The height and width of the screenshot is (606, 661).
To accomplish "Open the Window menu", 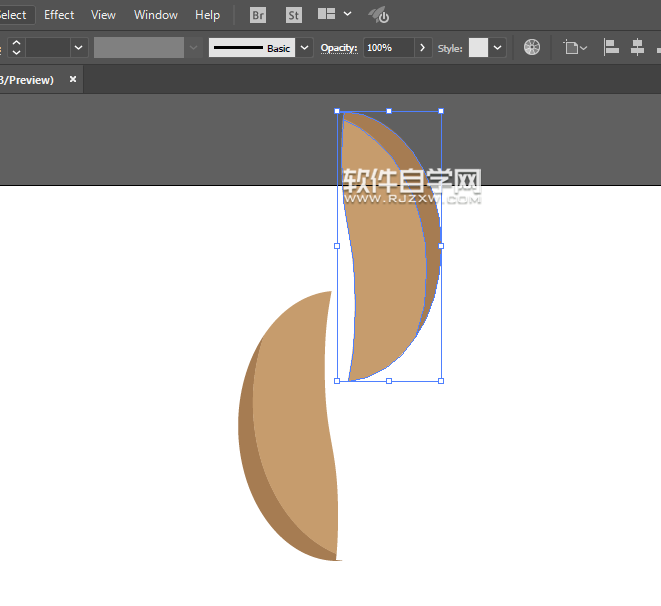I will click(x=156, y=15).
